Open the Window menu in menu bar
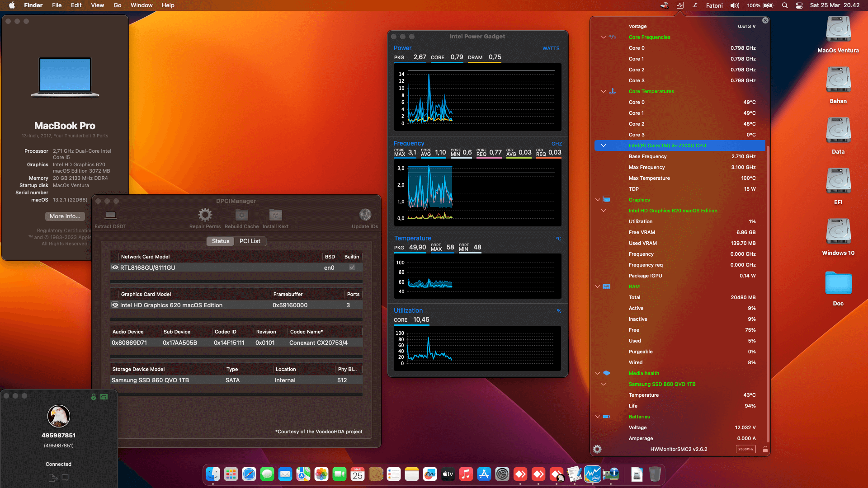 pos(142,5)
